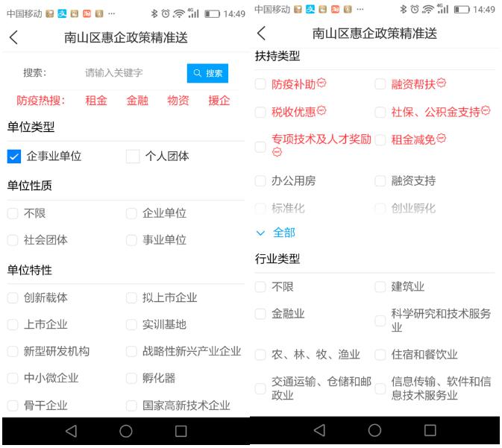Check 税收优惠 support type
Viewport: 502px width, 448px height.
point(260,113)
